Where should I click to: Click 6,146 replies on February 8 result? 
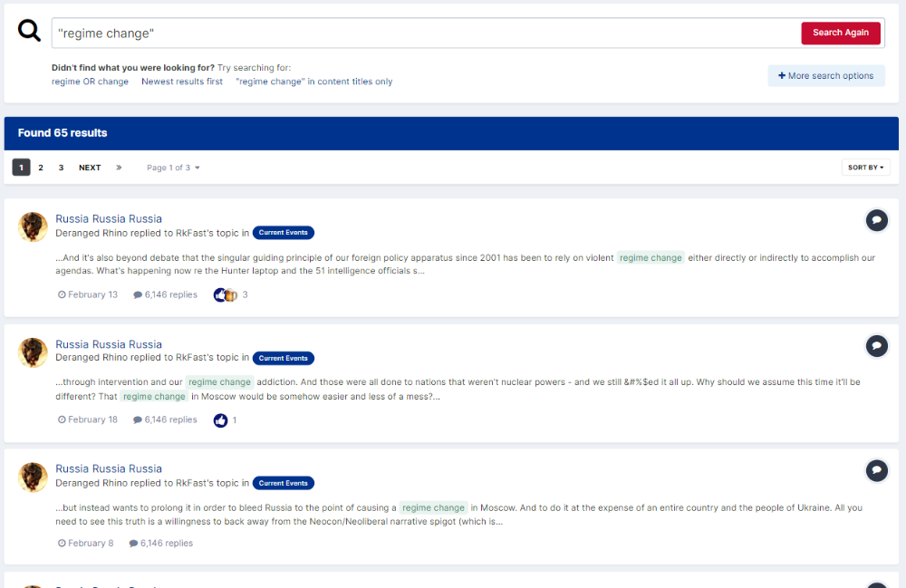coord(161,544)
